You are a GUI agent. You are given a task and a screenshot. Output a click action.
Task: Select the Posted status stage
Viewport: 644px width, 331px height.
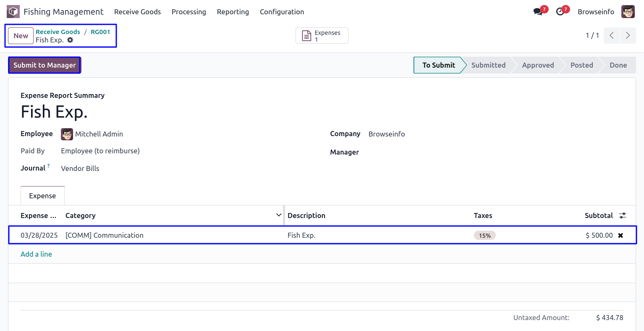(582, 65)
